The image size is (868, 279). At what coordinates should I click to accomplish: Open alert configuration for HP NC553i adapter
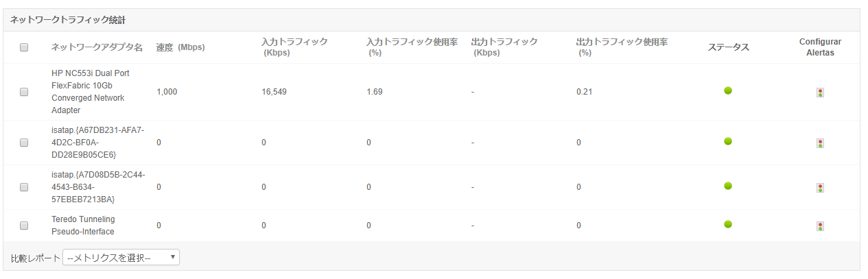820,93
